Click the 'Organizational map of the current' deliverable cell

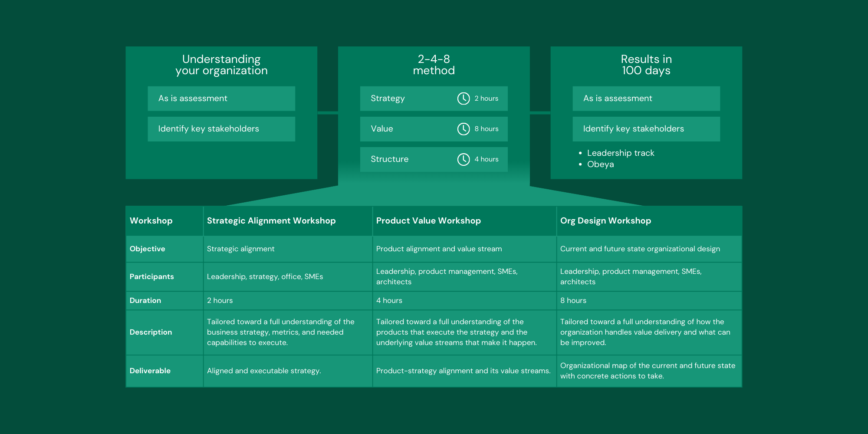click(649, 371)
